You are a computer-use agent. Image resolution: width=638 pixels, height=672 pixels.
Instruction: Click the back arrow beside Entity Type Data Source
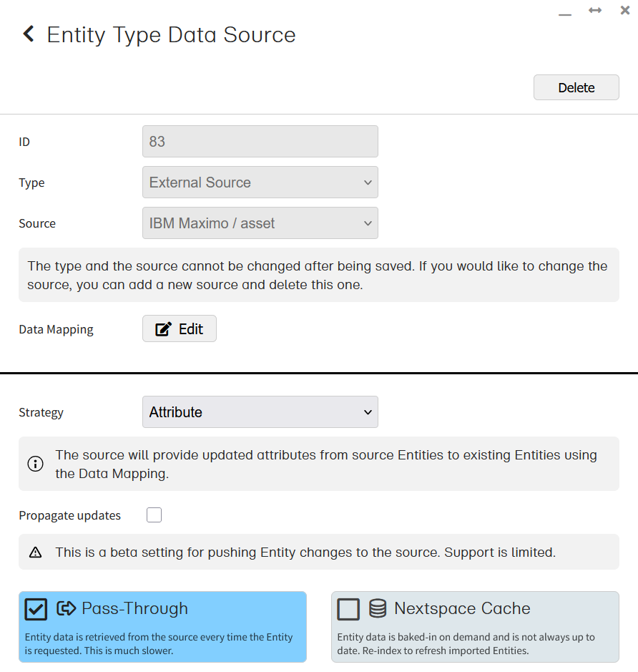pos(29,34)
